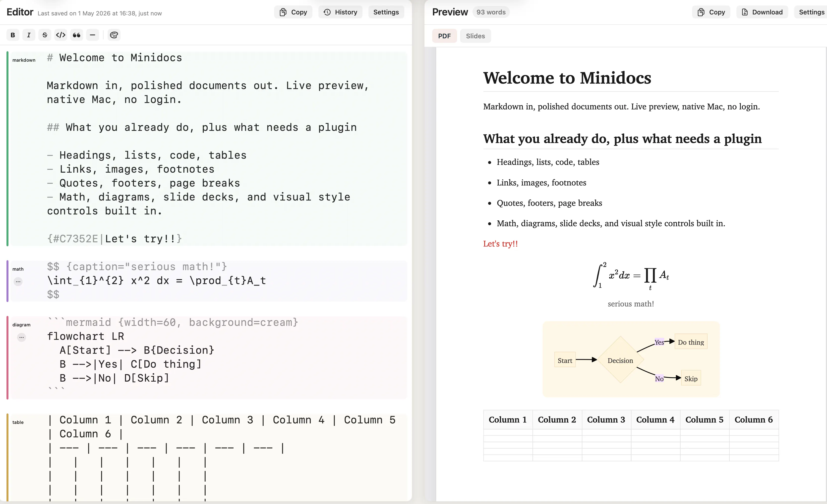Click the '93 words' count badge
The width and height of the screenshot is (827, 504).
pos(491,12)
